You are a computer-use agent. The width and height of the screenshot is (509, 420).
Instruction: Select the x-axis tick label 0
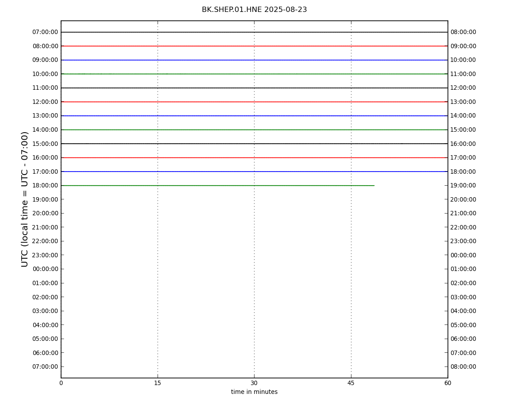pyautogui.click(x=61, y=383)
